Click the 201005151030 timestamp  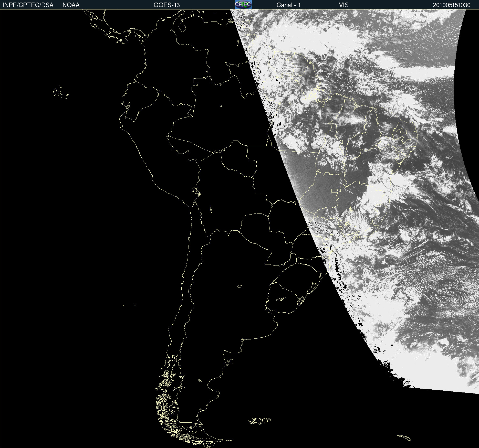(452, 5)
